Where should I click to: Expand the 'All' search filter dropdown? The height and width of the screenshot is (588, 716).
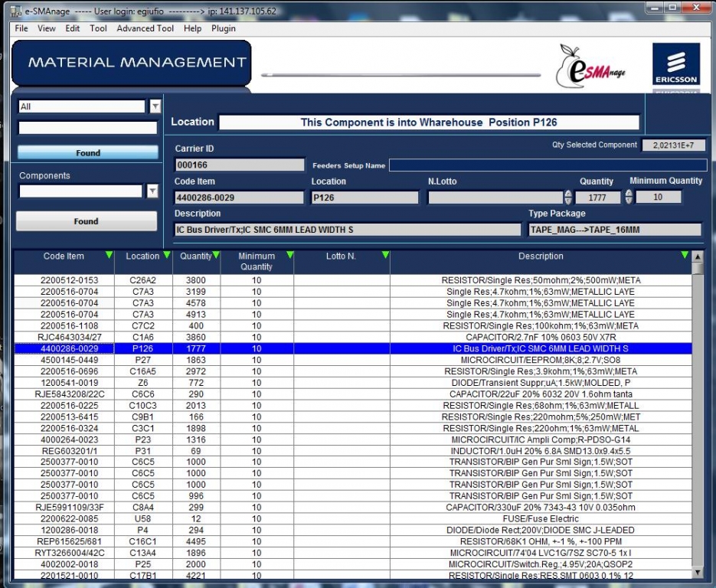[x=155, y=107]
